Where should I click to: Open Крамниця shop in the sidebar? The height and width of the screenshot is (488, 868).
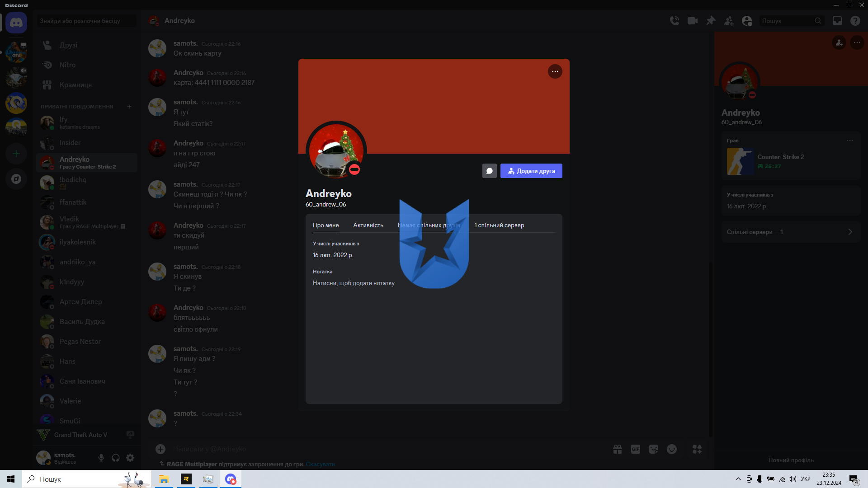point(86,85)
